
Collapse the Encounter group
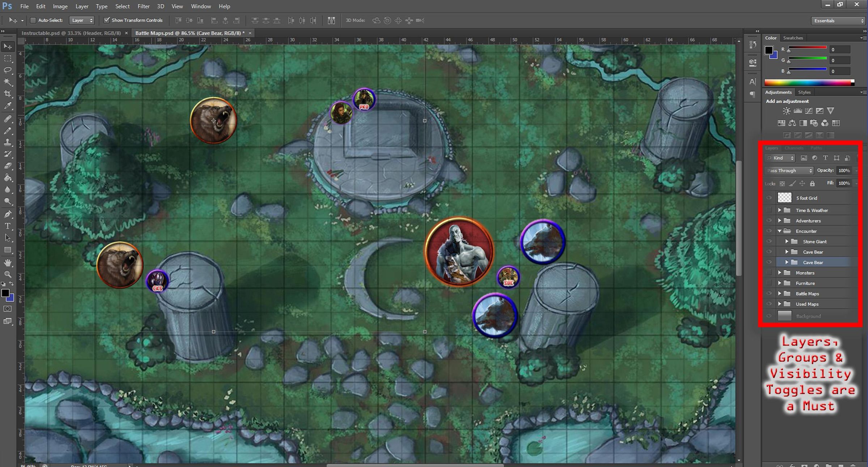[x=780, y=231]
